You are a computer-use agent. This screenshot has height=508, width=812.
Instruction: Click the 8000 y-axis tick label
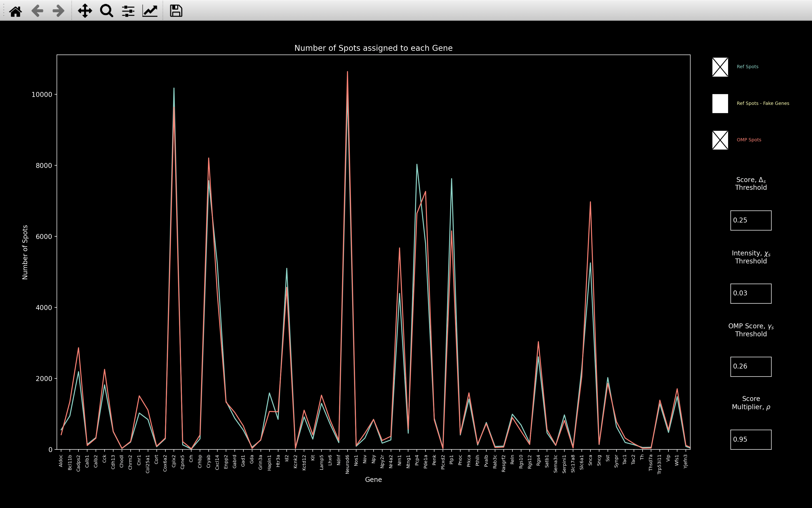[x=44, y=166]
